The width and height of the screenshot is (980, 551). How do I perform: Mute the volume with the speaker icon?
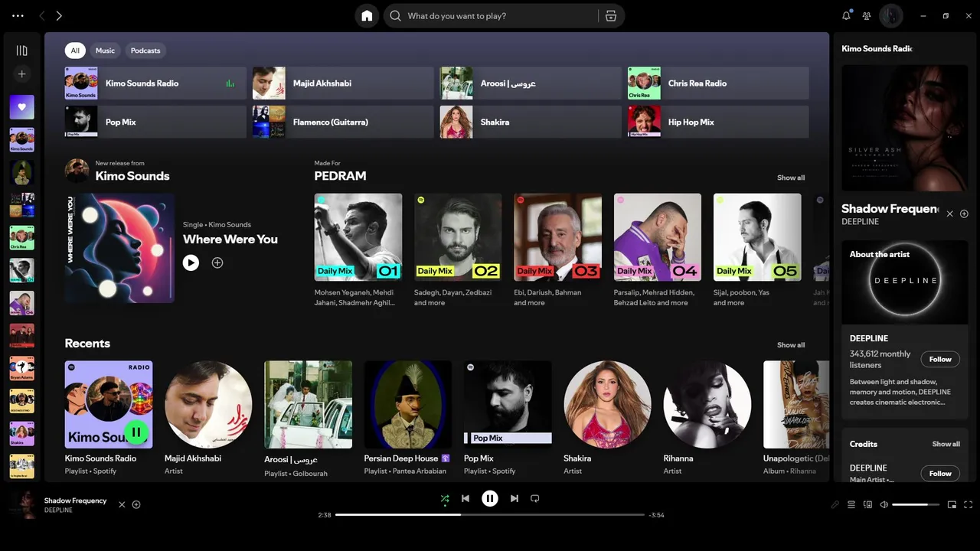click(884, 504)
